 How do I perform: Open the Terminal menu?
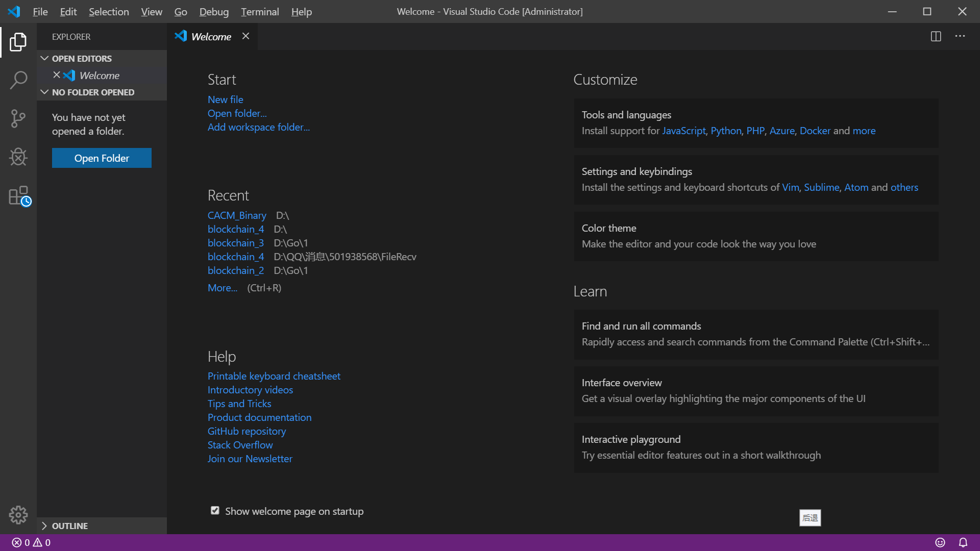pyautogui.click(x=260, y=11)
